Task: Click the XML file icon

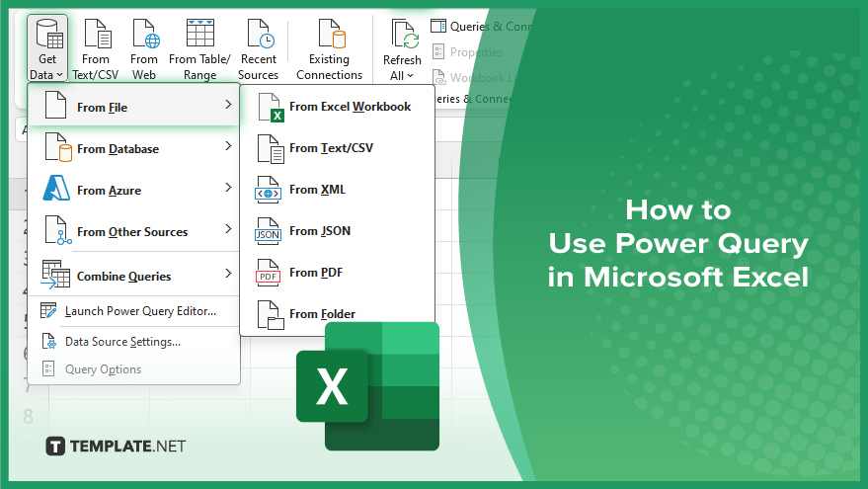Action: pyautogui.click(x=268, y=190)
